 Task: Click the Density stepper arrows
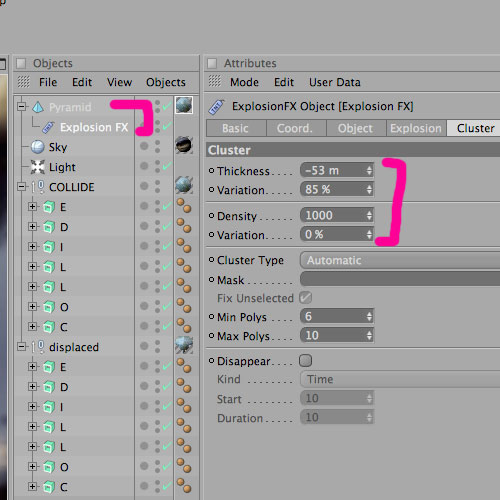tap(369, 215)
